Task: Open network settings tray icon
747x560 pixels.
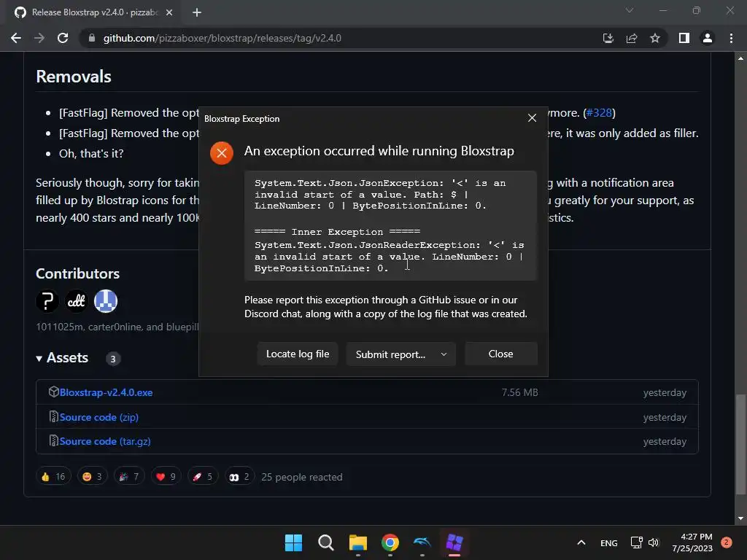Action: pos(636,542)
